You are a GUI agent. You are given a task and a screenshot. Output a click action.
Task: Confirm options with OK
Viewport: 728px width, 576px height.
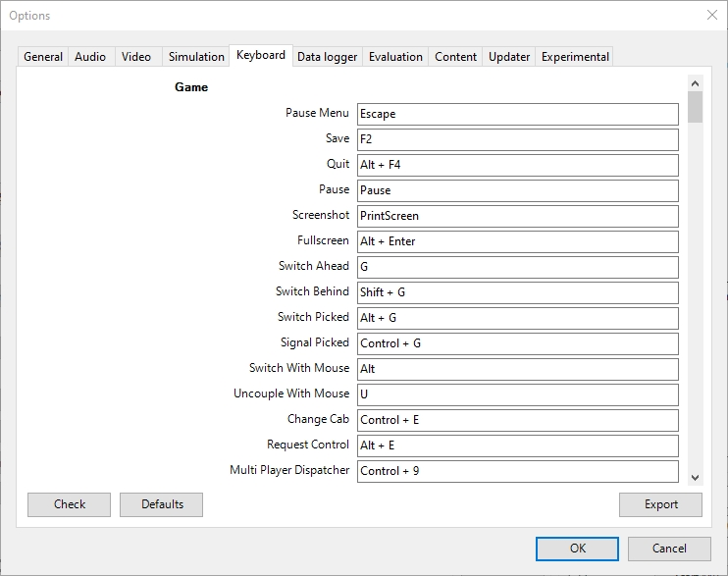(577, 549)
